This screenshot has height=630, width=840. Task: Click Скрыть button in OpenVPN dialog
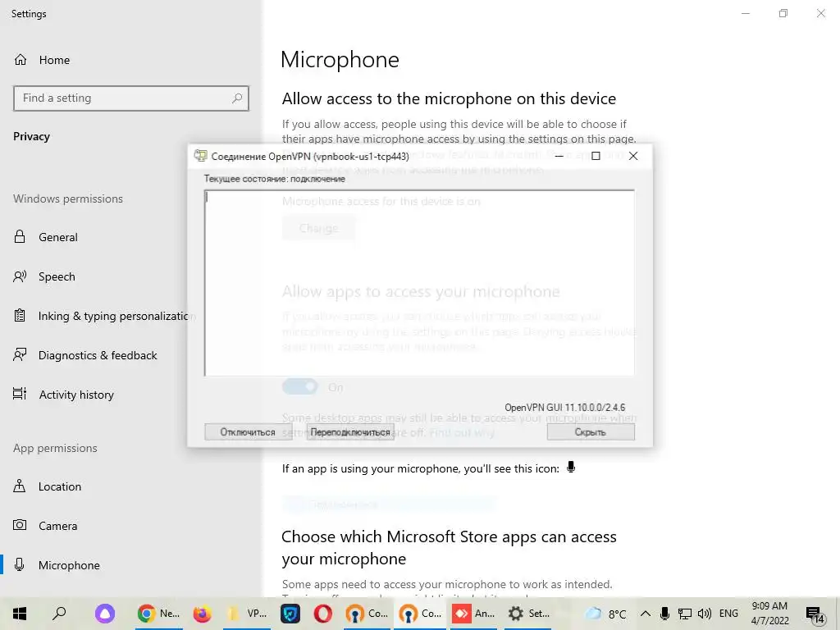591,431
